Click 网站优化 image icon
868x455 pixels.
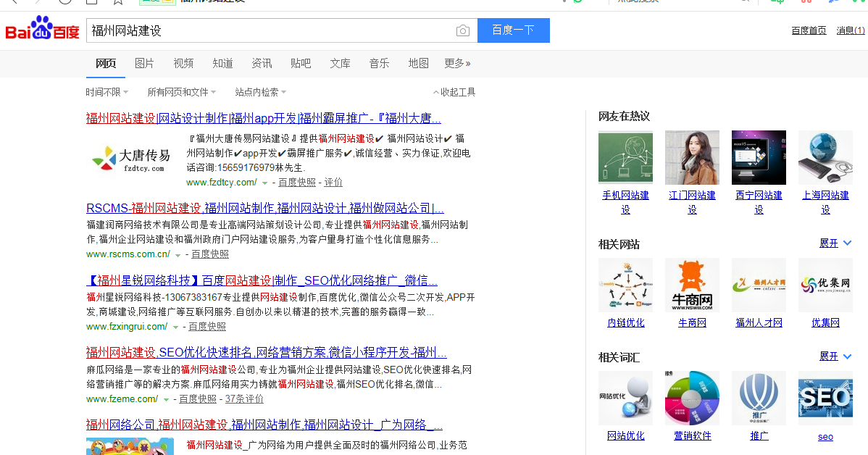click(625, 398)
